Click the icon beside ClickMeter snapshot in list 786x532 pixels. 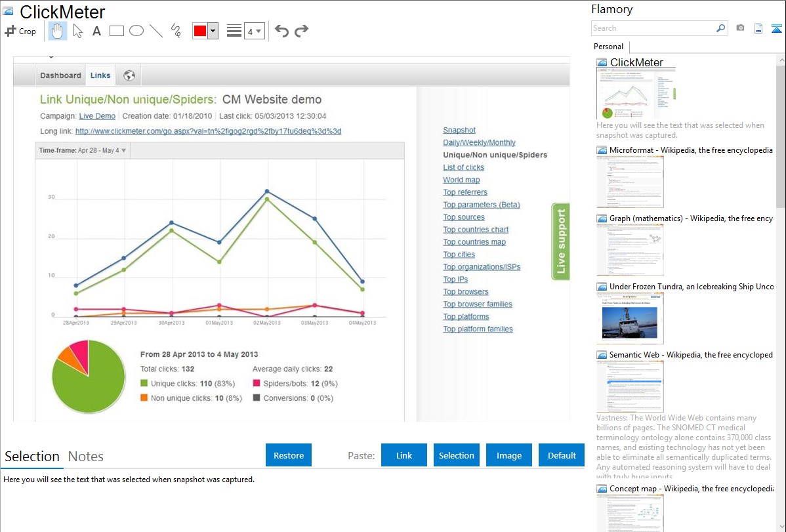[602, 62]
